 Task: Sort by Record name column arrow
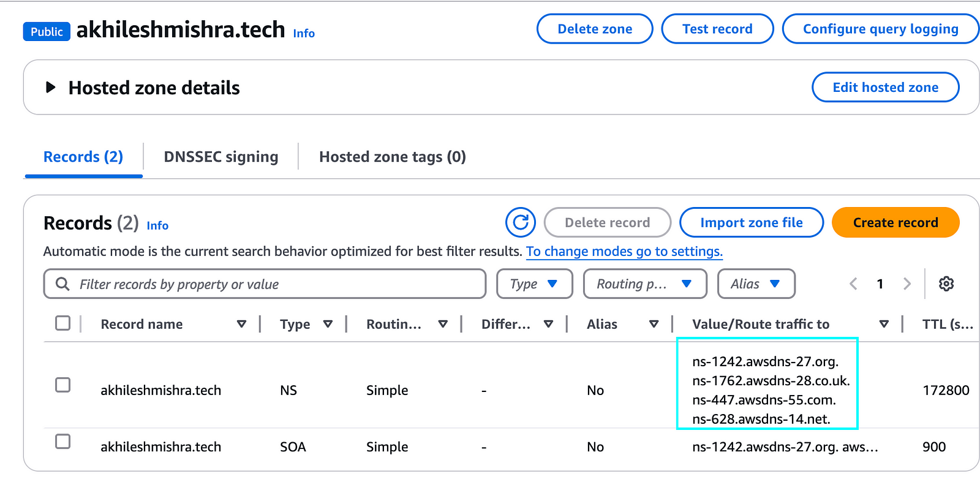tap(241, 324)
